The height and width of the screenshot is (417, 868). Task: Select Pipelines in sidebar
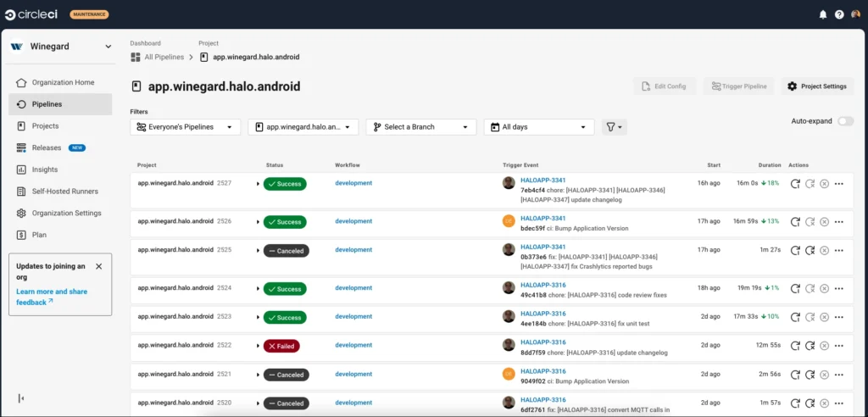pos(60,104)
